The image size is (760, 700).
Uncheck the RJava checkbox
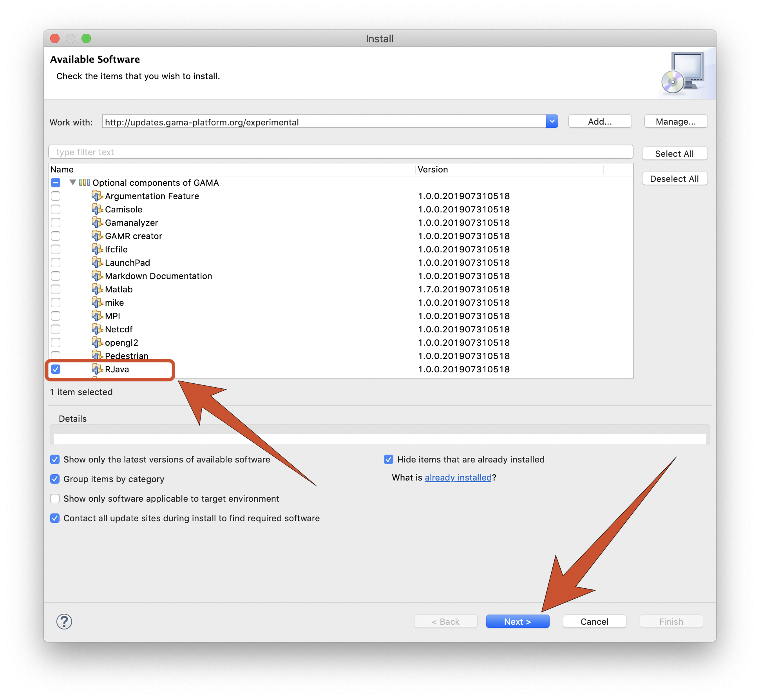56,369
